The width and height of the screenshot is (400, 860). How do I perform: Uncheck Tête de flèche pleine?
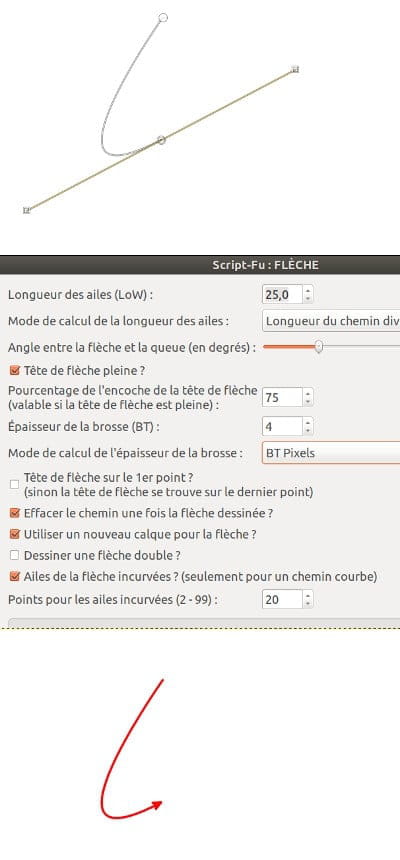tap(15, 371)
